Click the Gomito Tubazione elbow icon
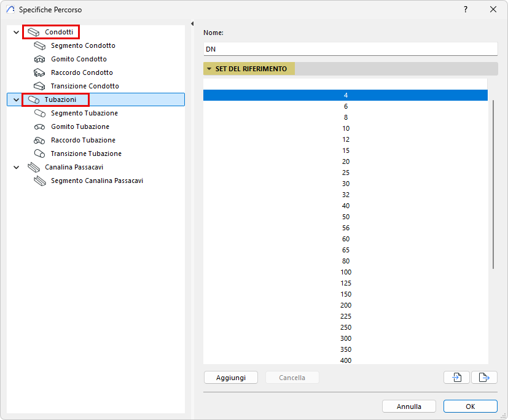This screenshot has height=420, width=508. (x=39, y=127)
